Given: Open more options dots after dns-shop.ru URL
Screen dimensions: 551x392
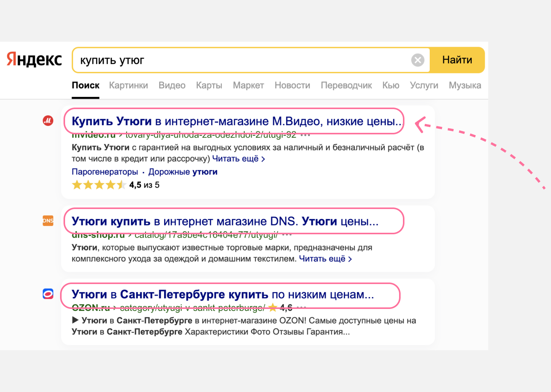Looking at the screenshot, I should pyautogui.click(x=287, y=234).
